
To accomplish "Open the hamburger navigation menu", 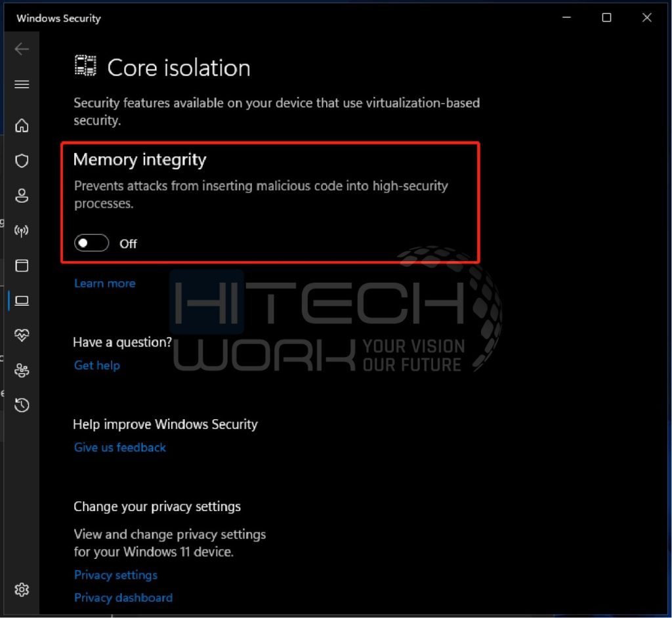I will [22, 84].
